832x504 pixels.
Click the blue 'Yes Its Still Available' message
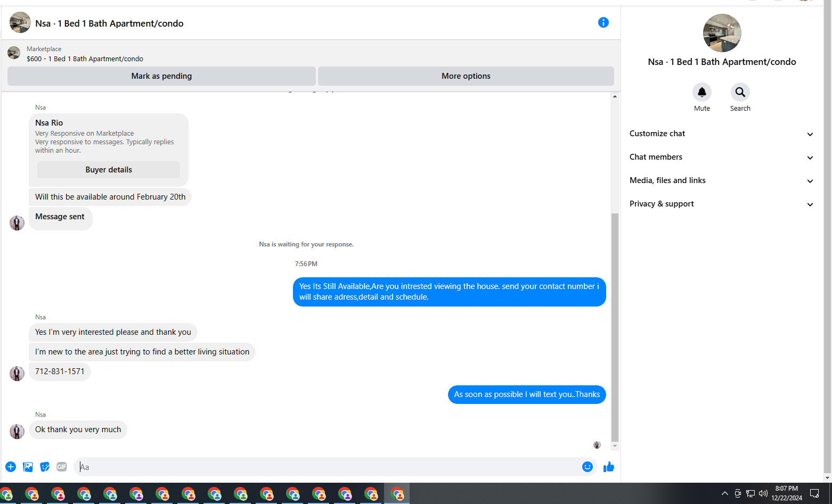point(449,292)
